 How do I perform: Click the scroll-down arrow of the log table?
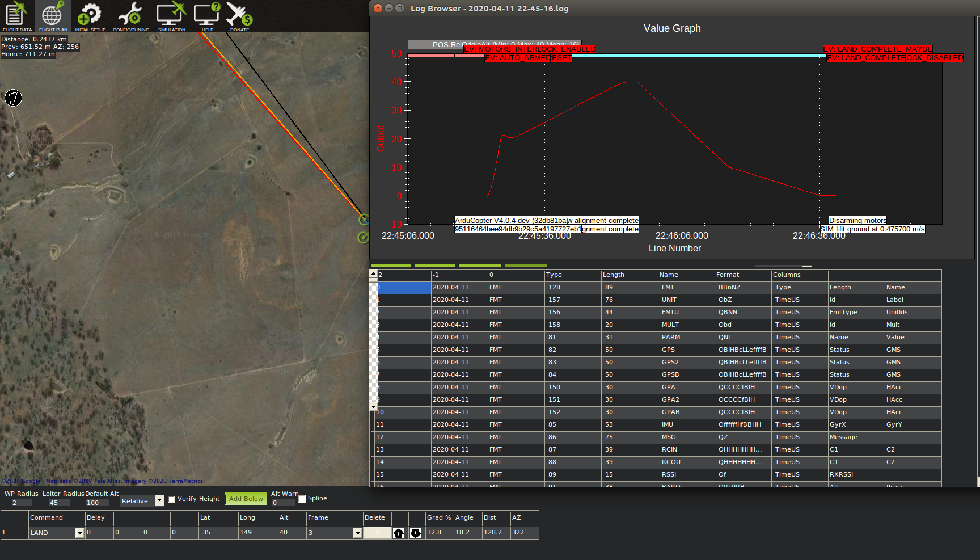point(373,406)
